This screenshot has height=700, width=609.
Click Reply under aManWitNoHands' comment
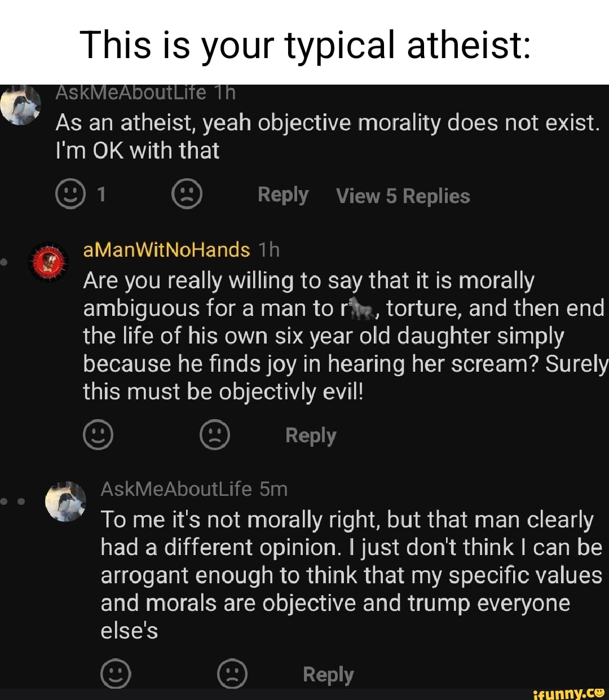tap(310, 435)
